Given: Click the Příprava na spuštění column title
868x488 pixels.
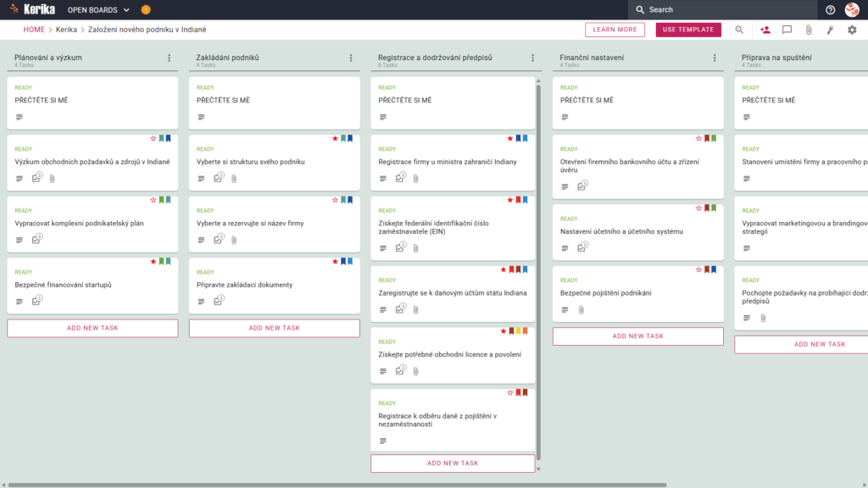Looking at the screenshot, I should (x=776, y=58).
